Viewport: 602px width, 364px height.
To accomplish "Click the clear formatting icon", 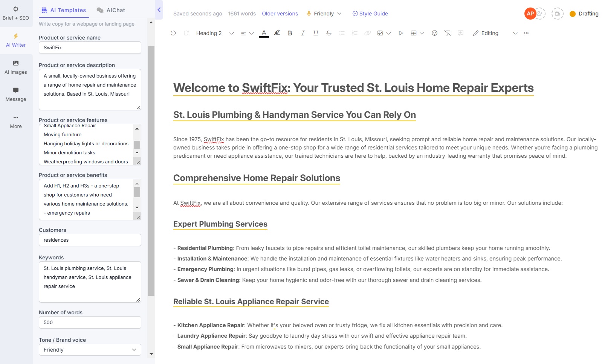I will [x=448, y=33].
